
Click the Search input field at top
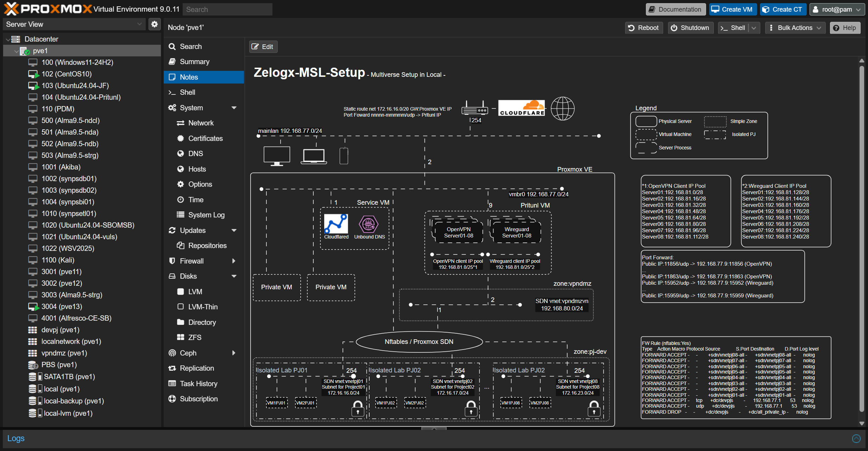[227, 9]
